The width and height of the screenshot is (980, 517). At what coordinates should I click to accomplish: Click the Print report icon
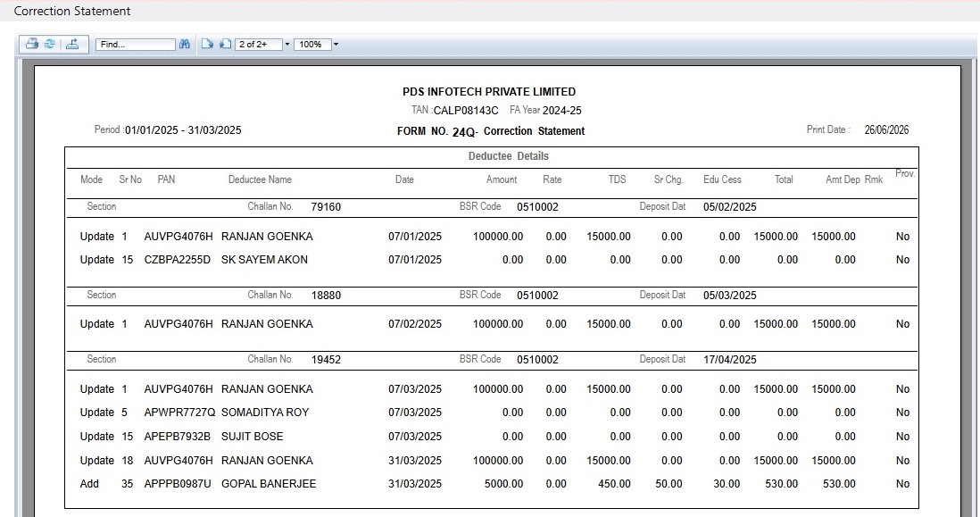click(x=32, y=44)
